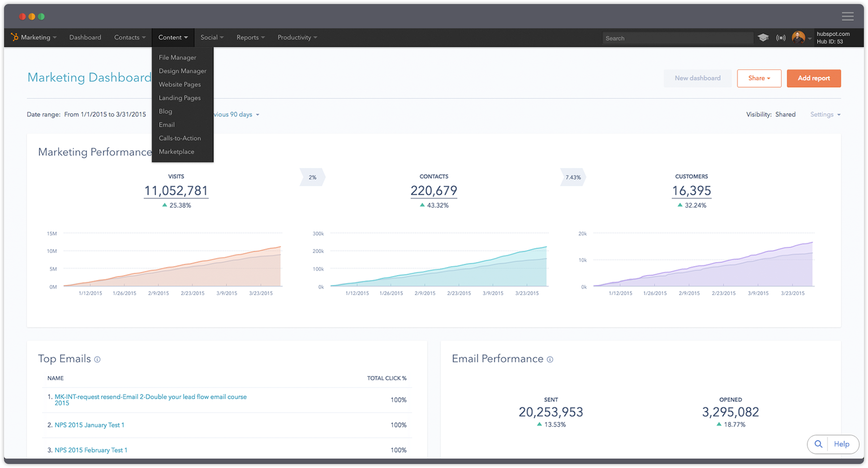868x468 pixels.
Task: Click the 43.32% contacts change indicator
Action: (434, 205)
